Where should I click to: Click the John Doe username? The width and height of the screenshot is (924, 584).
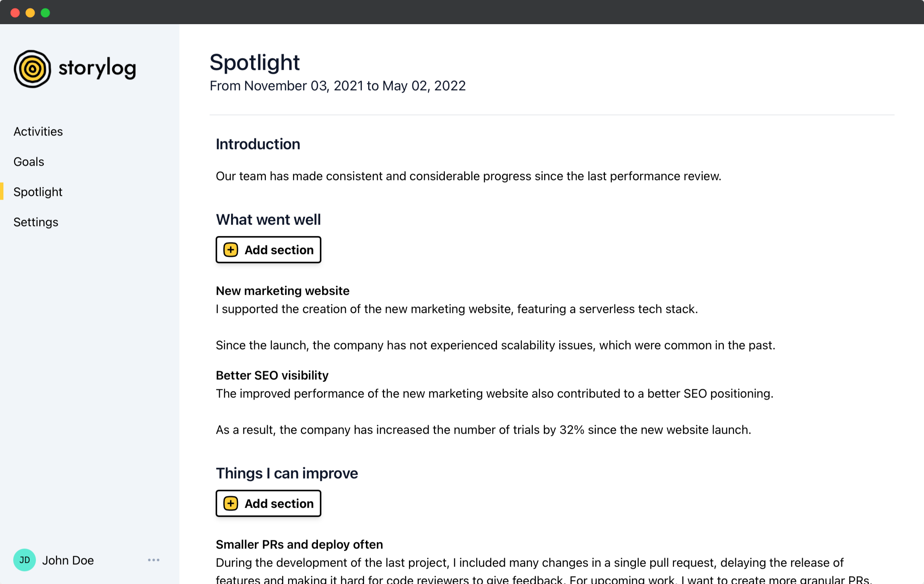point(68,560)
